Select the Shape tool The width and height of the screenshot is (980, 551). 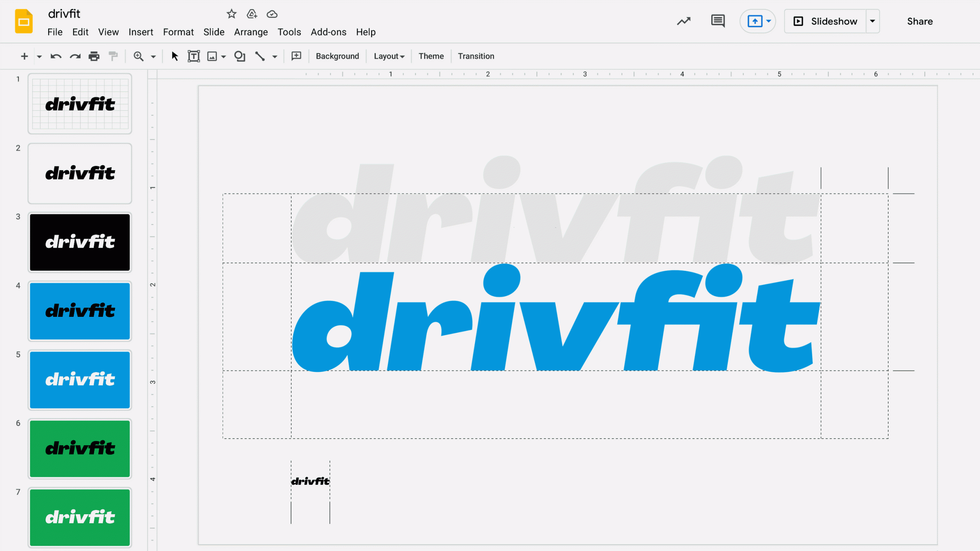click(240, 56)
